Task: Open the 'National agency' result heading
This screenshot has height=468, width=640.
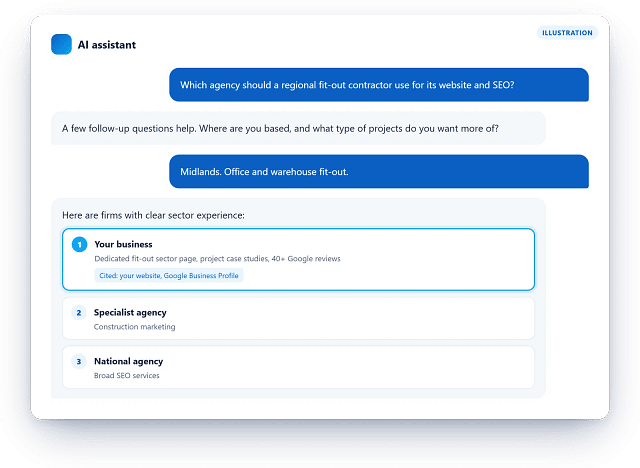Action: click(x=129, y=361)
